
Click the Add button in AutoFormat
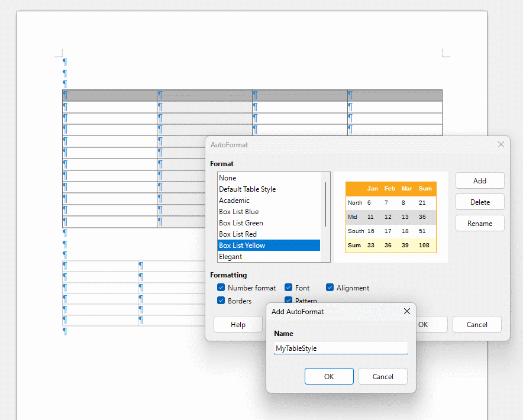coord(480,180)
